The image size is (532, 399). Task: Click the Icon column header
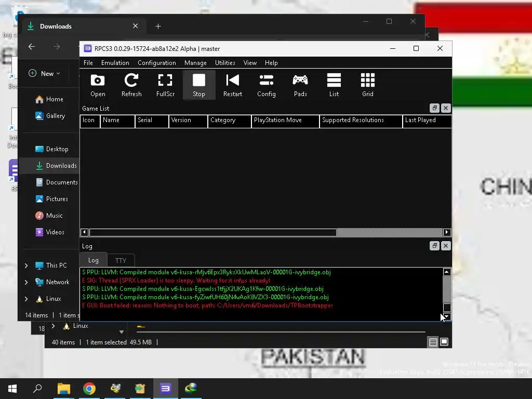[90, 121]
